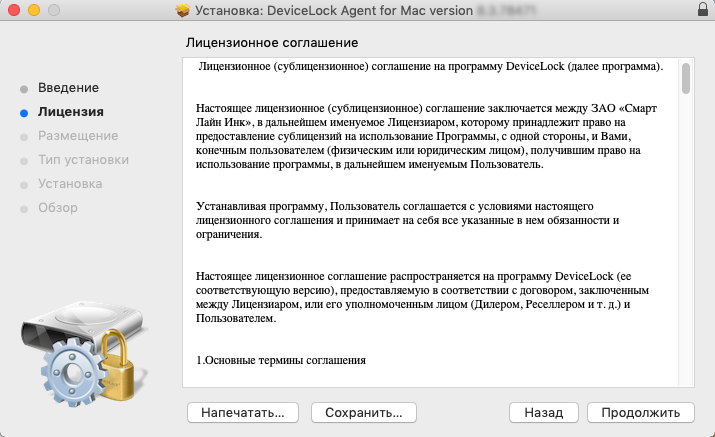715x437 pixels.
Task: Click the "1.Основные термины соглашения" heading
Action: point(280,359)
